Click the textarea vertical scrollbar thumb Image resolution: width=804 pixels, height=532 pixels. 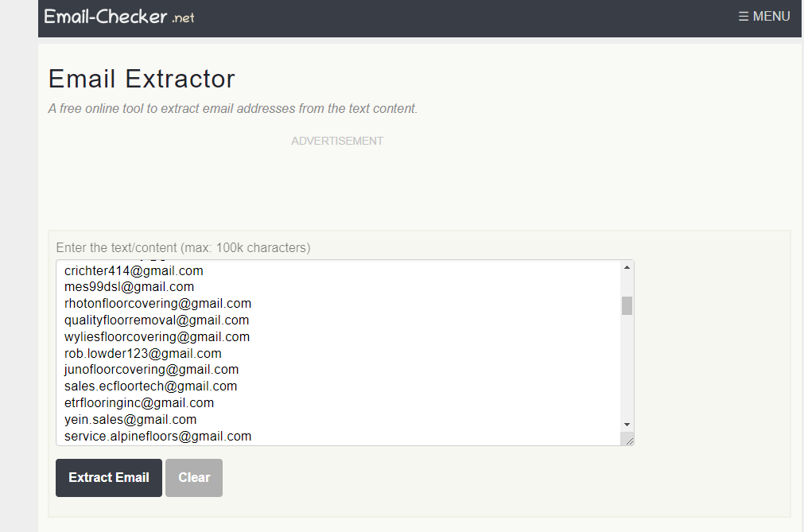pos(627,305)
